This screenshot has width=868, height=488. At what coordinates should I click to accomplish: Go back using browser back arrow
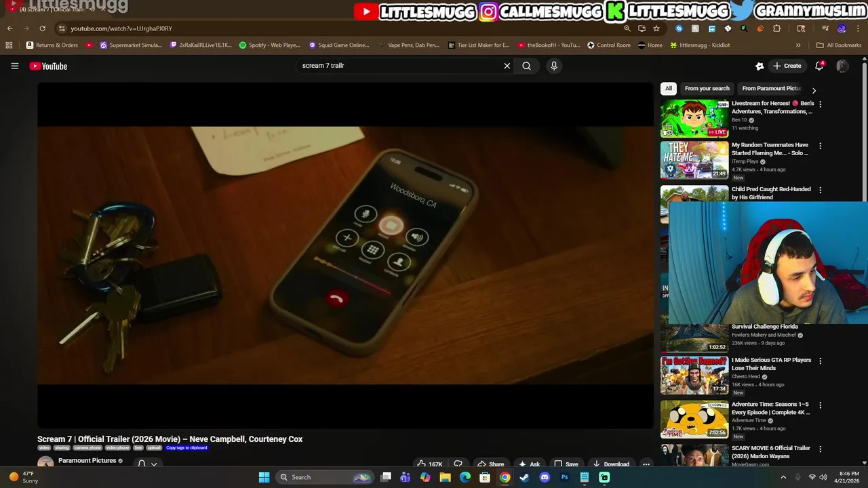[x=9, y=28]
